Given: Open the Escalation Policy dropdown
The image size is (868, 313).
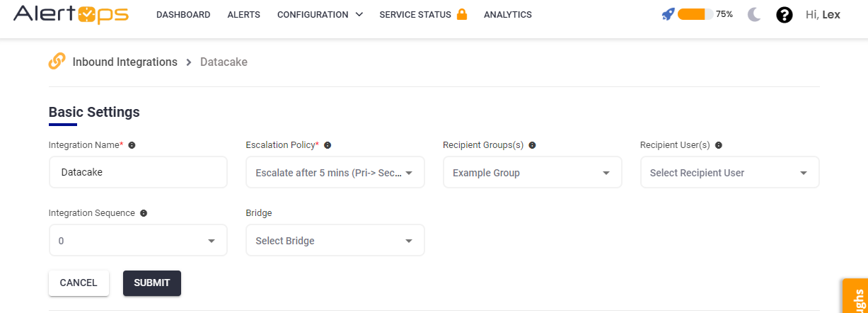Looking at the screenshot, I should pos(335,173).
